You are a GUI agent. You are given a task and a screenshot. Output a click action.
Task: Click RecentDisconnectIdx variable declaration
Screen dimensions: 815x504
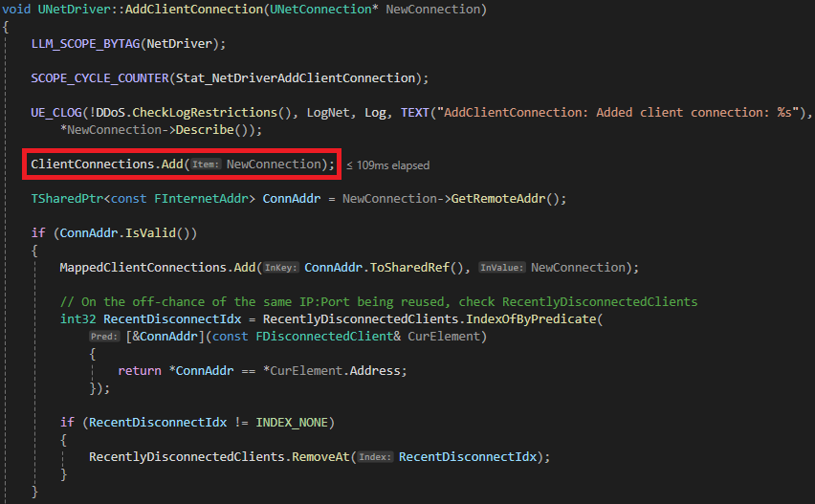pos(172,319)
